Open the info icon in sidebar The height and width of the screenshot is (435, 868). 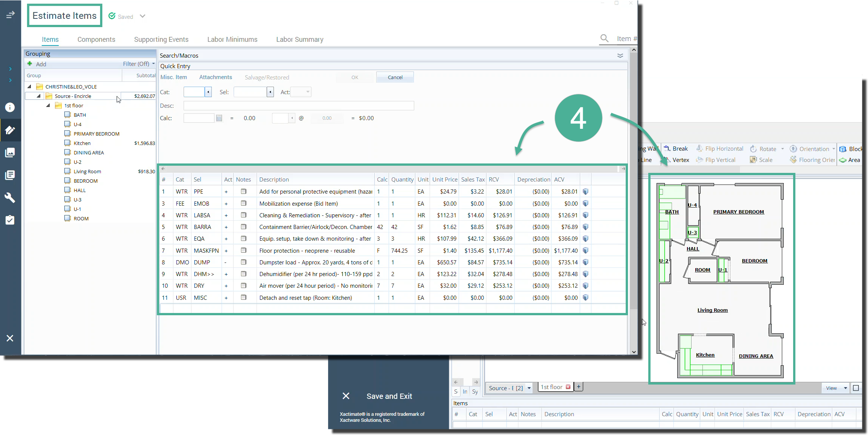pos(10,107)
